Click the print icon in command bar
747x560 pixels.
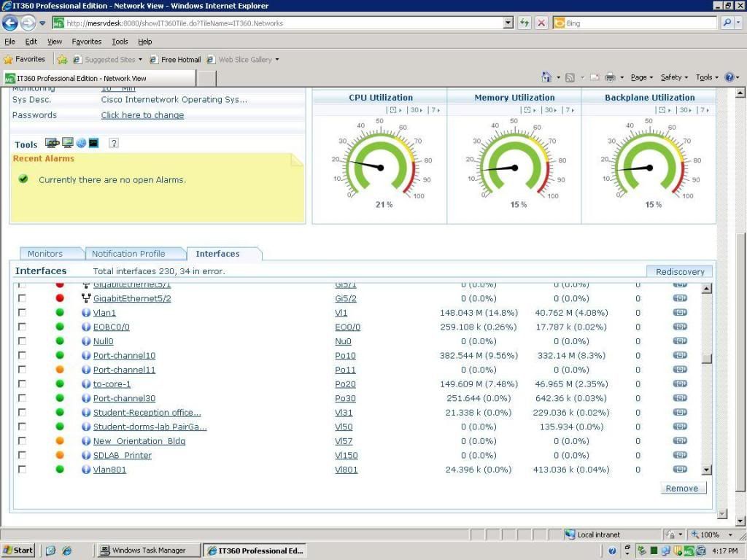coord(610,77)
